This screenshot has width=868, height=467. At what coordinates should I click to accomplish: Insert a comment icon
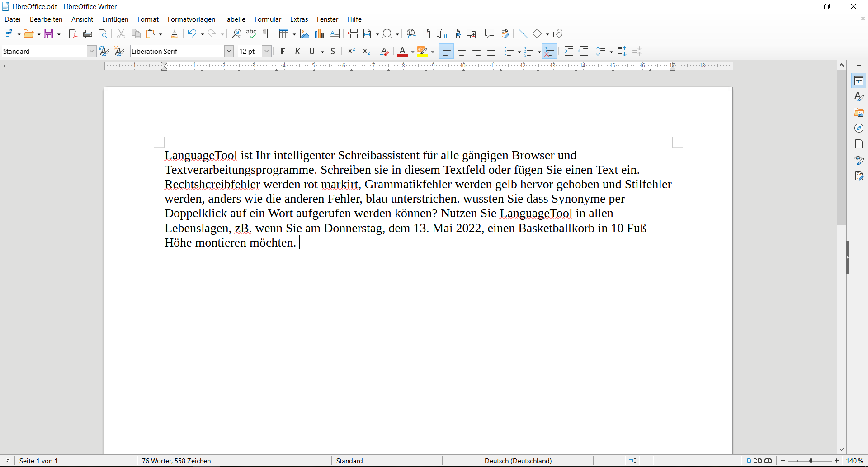[490, 33]
